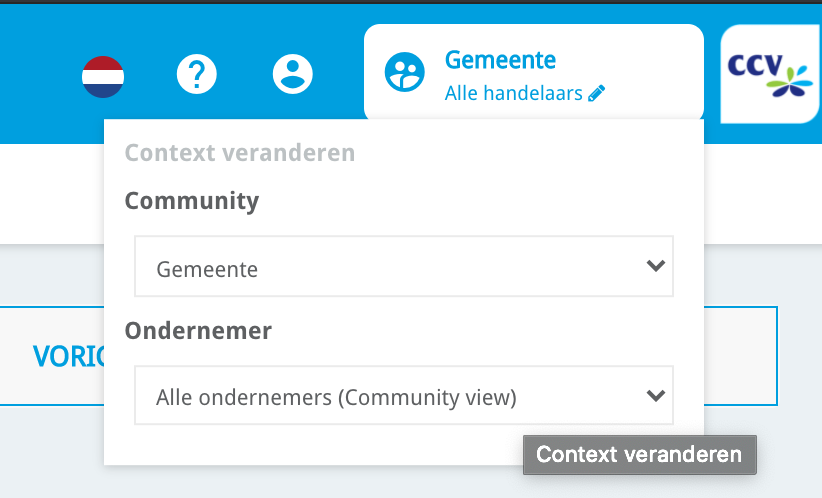Click the CCV logo
This screenshot has width=822, height=498.
[x=770, y=74]
